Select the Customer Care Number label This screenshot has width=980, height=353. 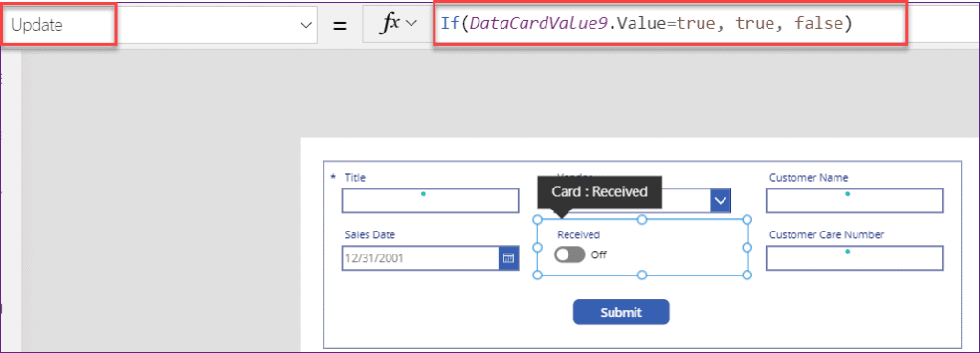[x=827, y=235]
